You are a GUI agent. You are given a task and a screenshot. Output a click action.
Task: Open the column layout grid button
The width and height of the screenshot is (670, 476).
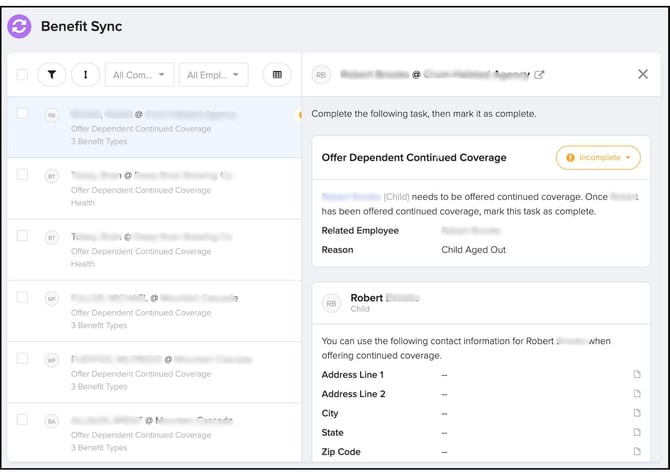277,74
